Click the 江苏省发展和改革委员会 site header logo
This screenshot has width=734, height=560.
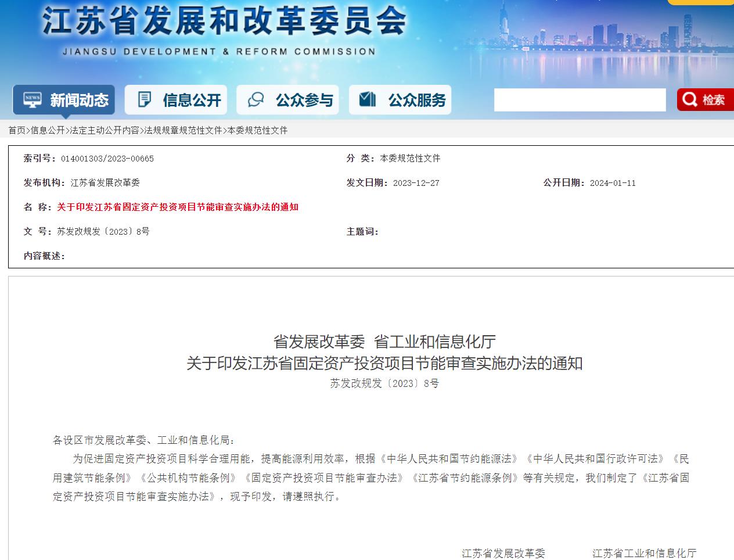[224, 23]
